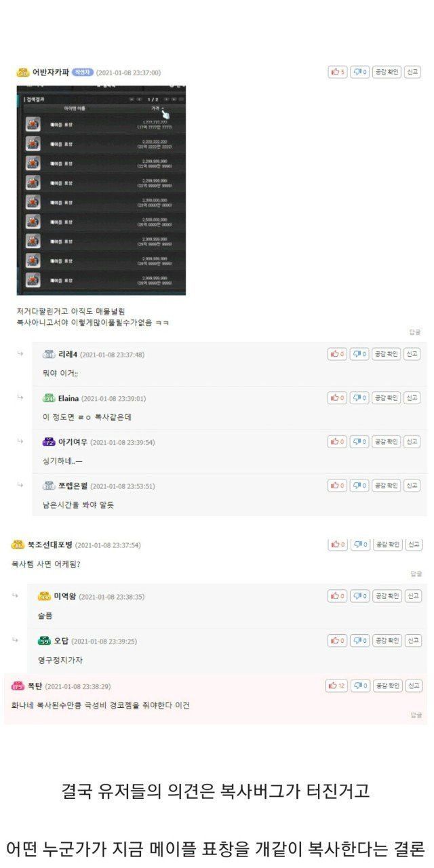Open the embedded auction search screenshot

[x=101, y=190]
